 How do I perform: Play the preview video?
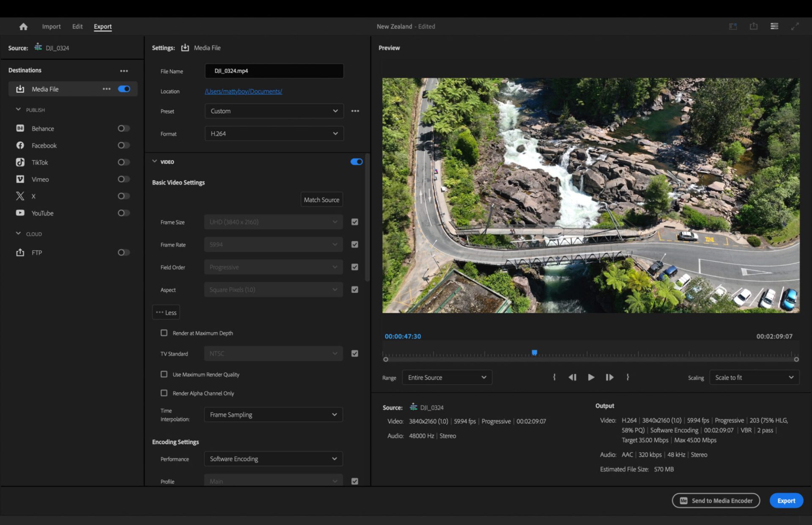(591, 377)
